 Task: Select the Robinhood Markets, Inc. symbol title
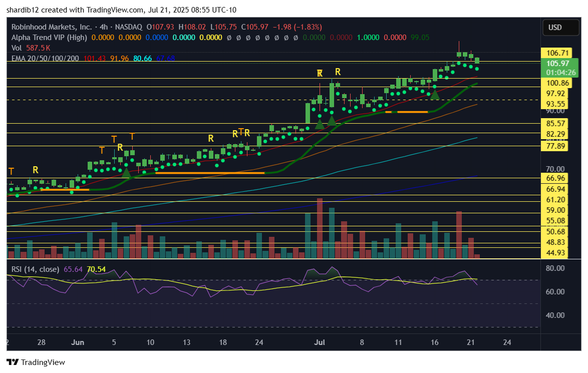pos(52,27)
